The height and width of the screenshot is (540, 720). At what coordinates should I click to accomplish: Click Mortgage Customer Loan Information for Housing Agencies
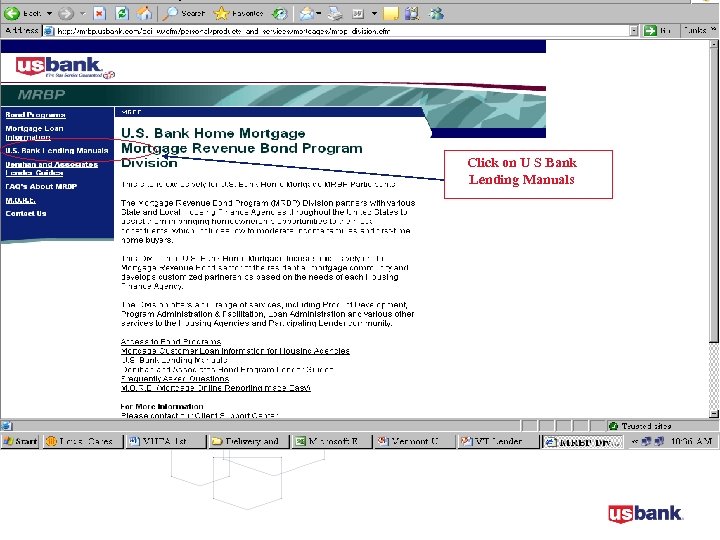click(x=235, y=351)
